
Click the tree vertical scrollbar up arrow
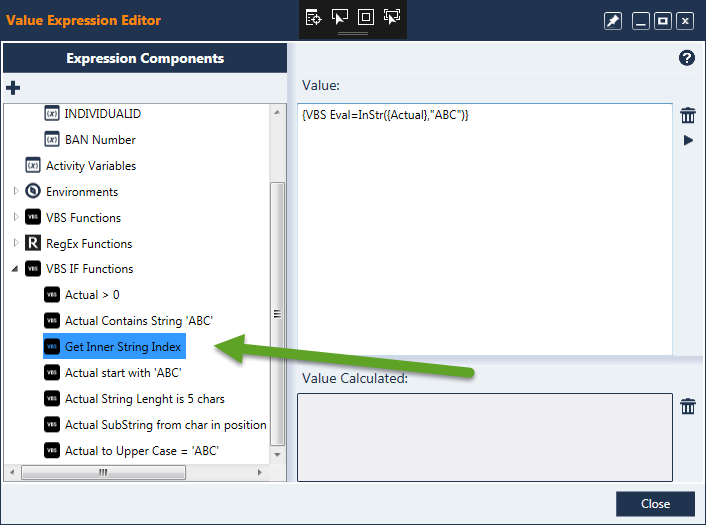pyautogui.click(x=277, y=112)
